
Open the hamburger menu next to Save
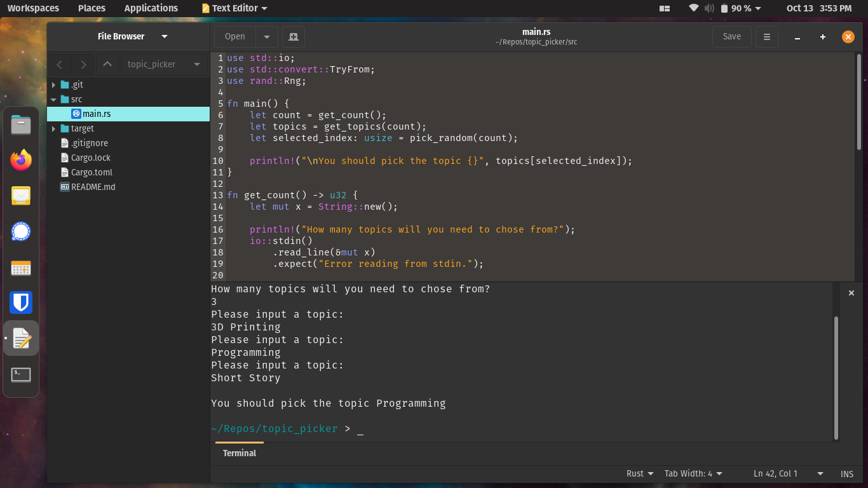coord(767,37)
